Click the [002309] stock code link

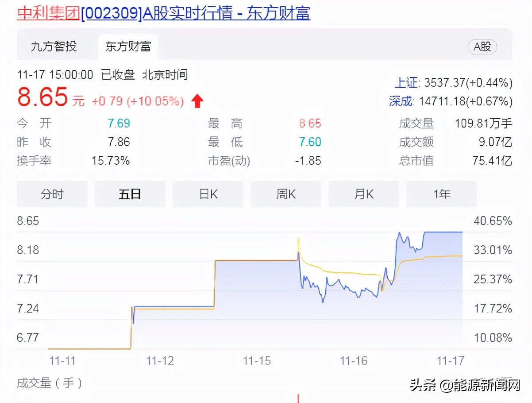click(x=110, y=13)
